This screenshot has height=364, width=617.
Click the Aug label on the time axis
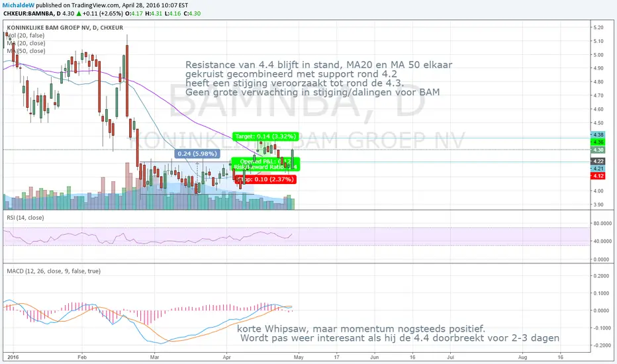coord(522,357)
